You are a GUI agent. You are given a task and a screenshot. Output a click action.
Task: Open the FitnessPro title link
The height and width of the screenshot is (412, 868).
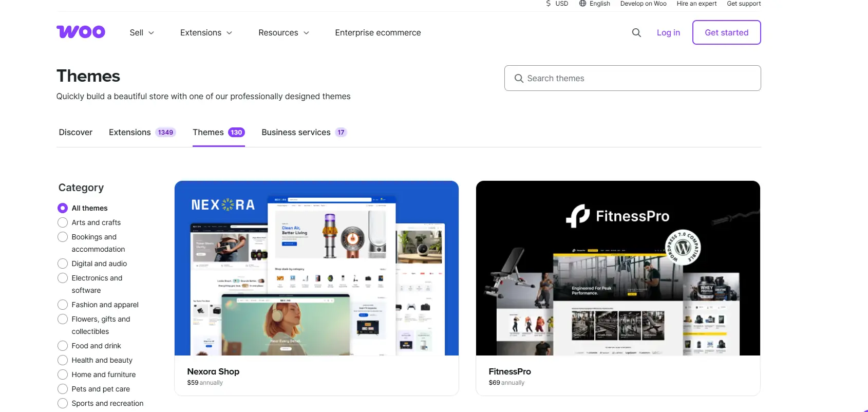pos(510,371)
